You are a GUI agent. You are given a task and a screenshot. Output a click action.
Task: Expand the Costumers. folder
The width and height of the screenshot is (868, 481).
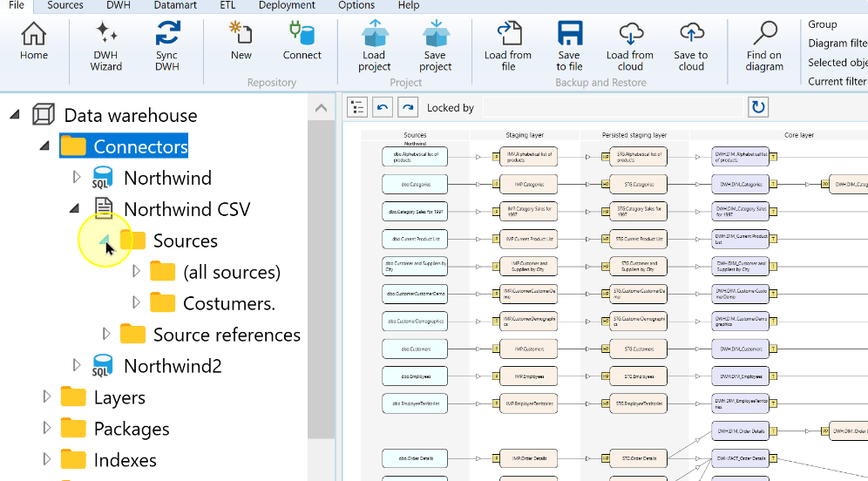[136, 302]
